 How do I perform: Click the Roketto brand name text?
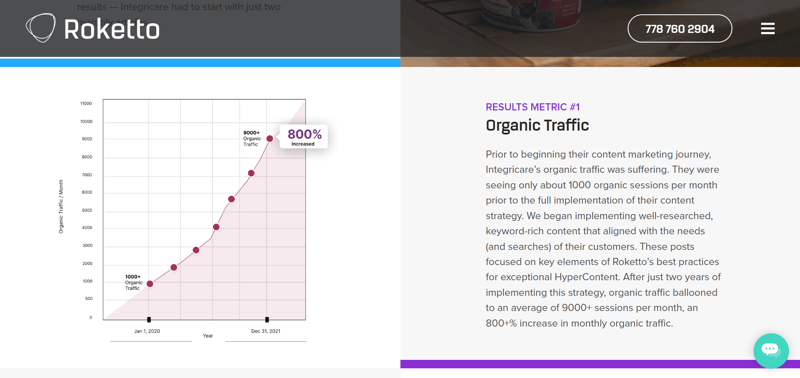112,29
